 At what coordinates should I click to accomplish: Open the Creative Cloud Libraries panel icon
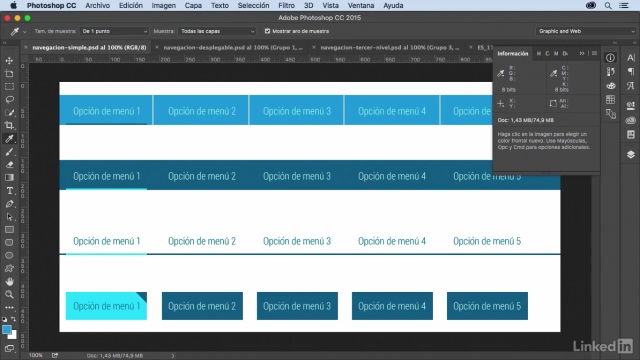point(631,120)
